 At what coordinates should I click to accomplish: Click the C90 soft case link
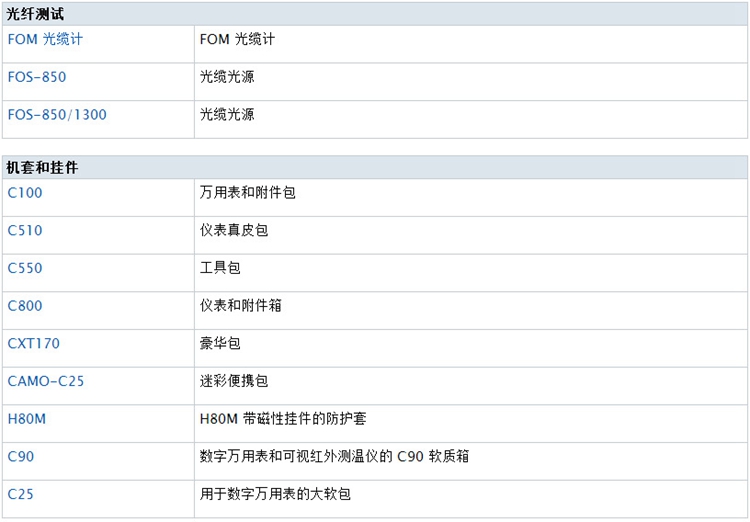[21, 457]
